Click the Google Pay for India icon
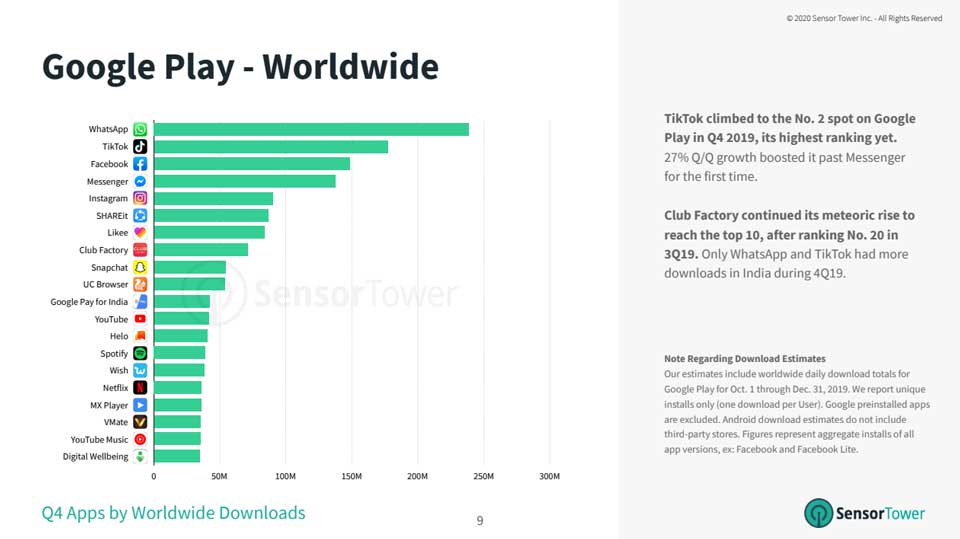This screenshot has width=960, height=539. click(140, 301)
